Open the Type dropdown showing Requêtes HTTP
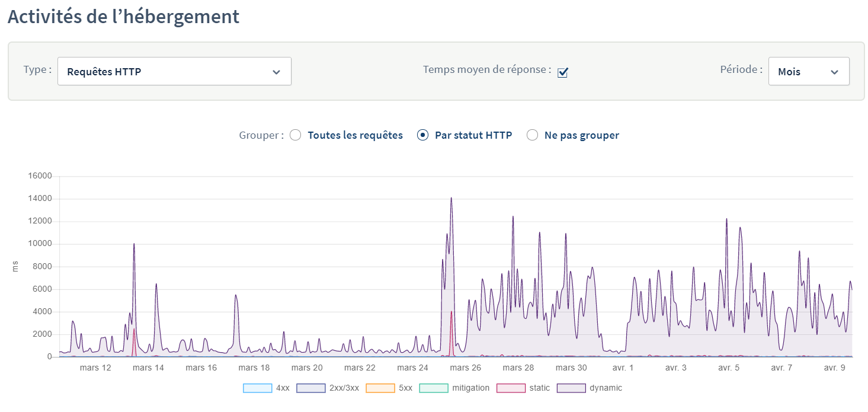This screenshot has height=412, width=868. tap(174, 72)
